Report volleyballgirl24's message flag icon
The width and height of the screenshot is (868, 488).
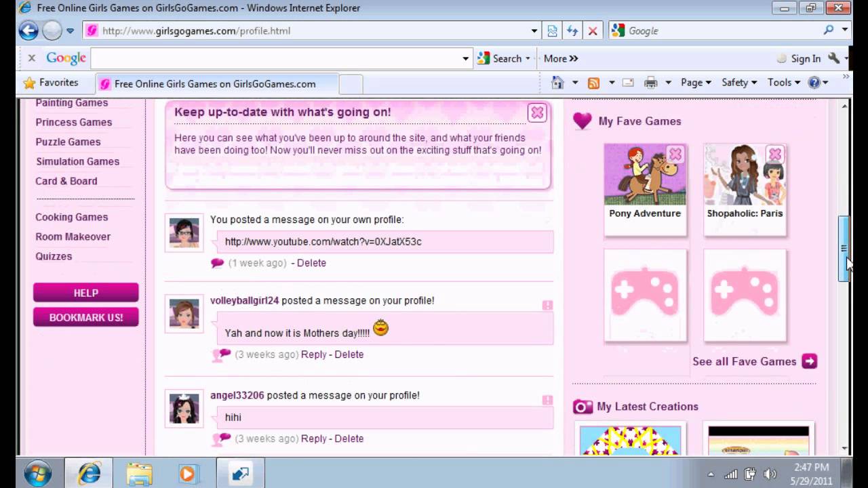[547, 306]
